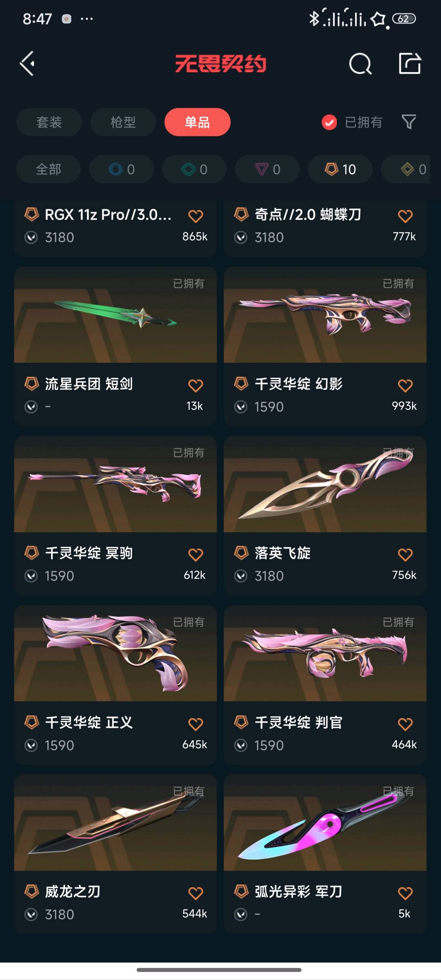The height and width of the screenshot is (980, 441).
Task: Toggle favorite on 千灵华绽 判官
Action: pos(405,724)
